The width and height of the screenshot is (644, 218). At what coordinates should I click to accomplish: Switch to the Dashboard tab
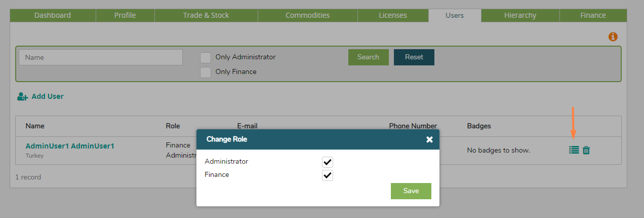[x=53, y=15]
